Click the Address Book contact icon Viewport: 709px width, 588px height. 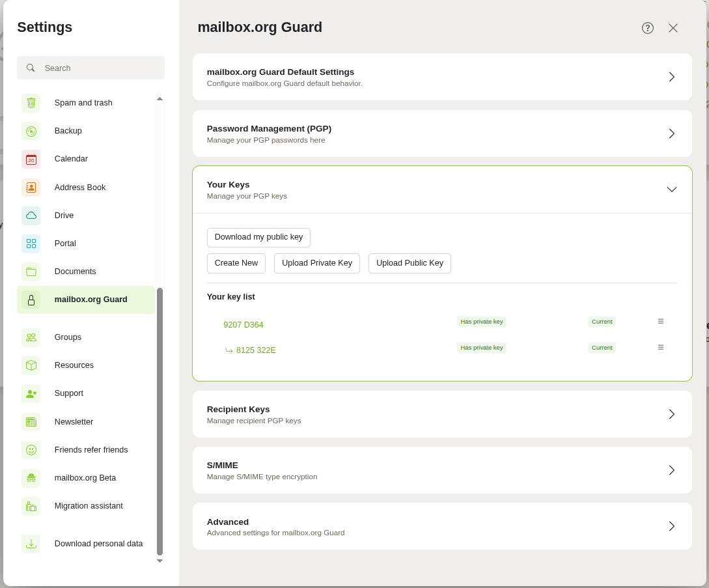31,188
